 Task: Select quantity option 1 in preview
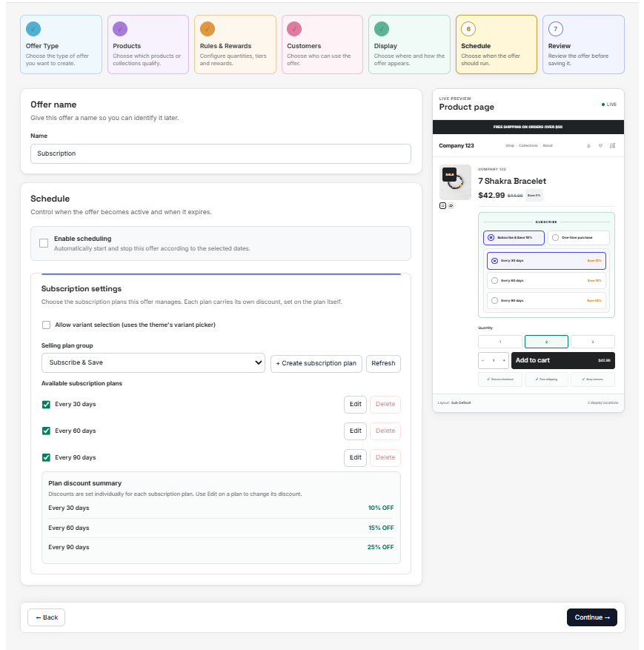(x=500, y=342)
